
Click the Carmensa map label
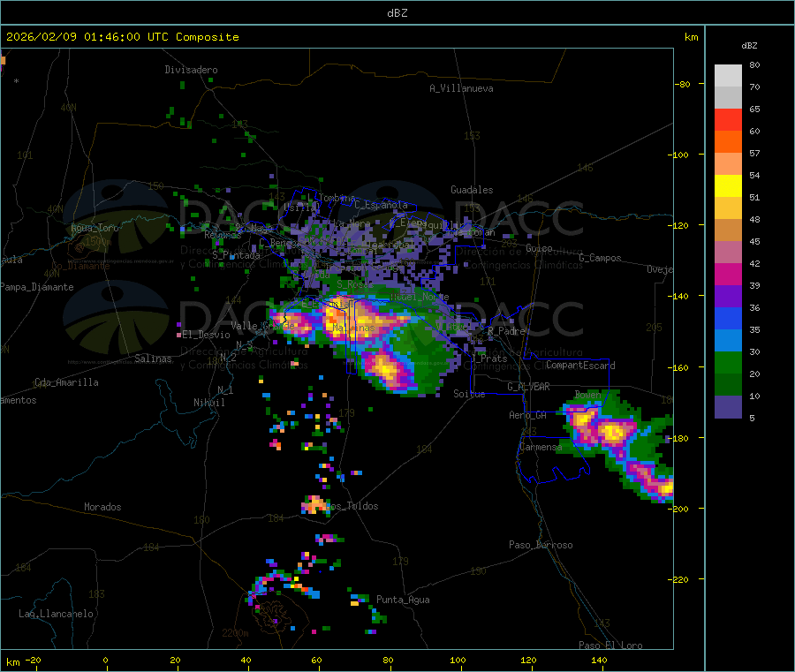tap(541, 447)
